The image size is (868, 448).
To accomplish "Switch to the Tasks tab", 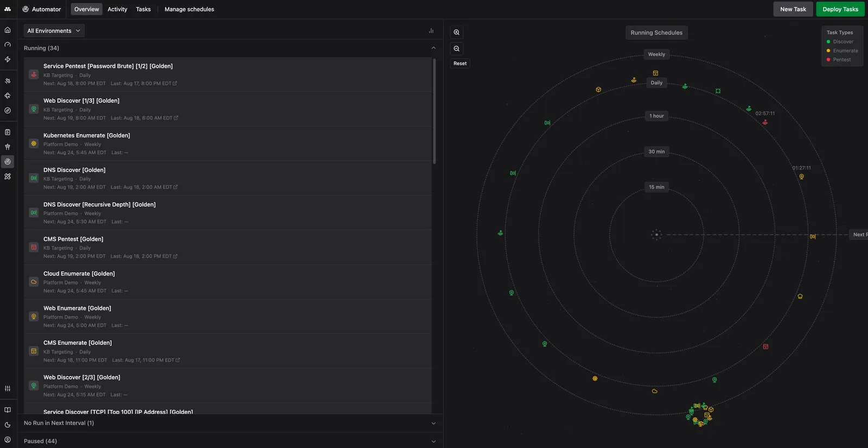I will [x=143, y=9].
